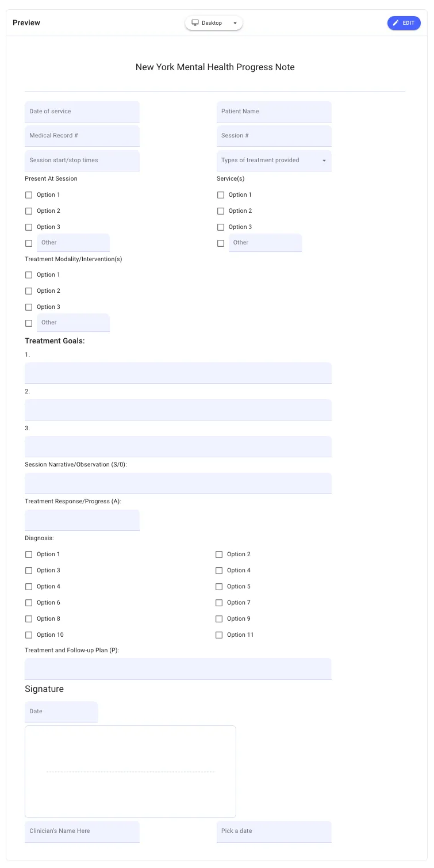The height and width of the screenshot is (868, 434).
Task: Check Option 6 in the Diagnosis section
Action: click(x=29, y=602)
